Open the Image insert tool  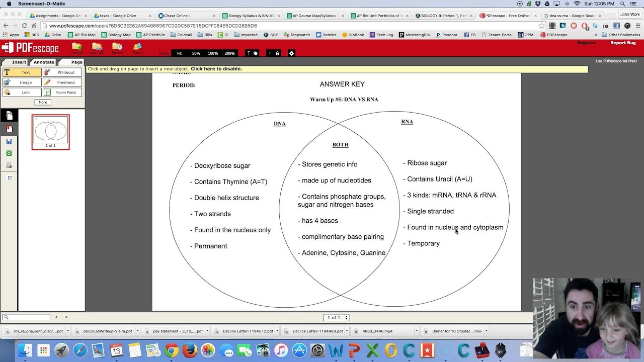[22, 82]
